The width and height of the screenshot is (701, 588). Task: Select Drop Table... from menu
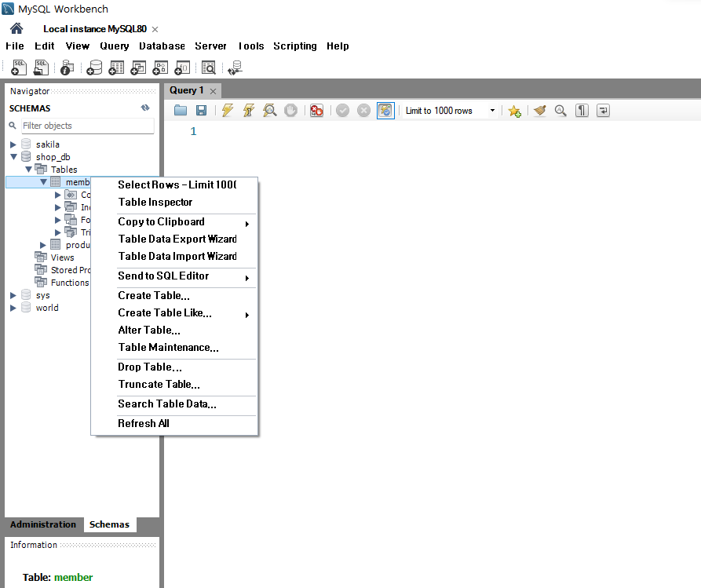(174, 367)
